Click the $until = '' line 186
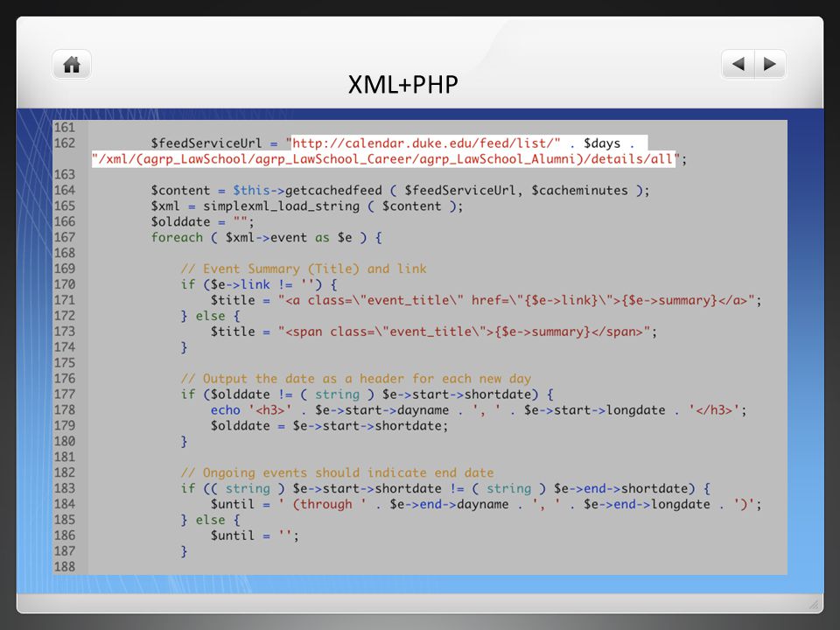 [x=255, y=535]
